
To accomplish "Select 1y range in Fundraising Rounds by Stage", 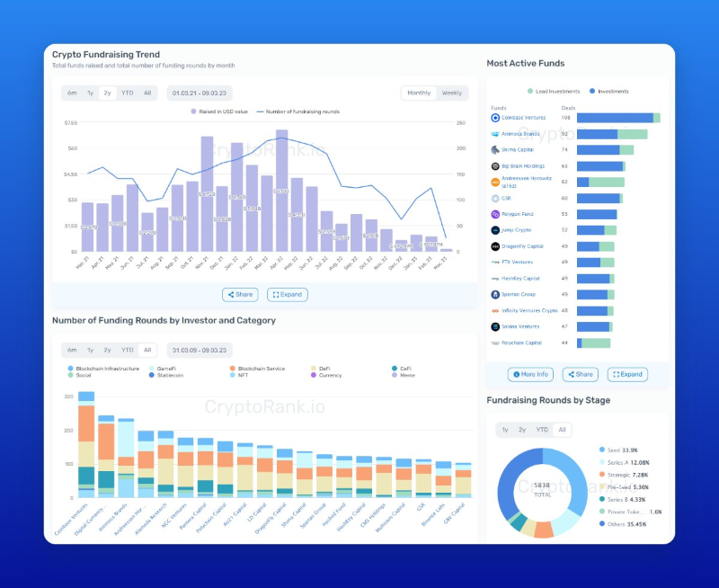I will 505,430.
